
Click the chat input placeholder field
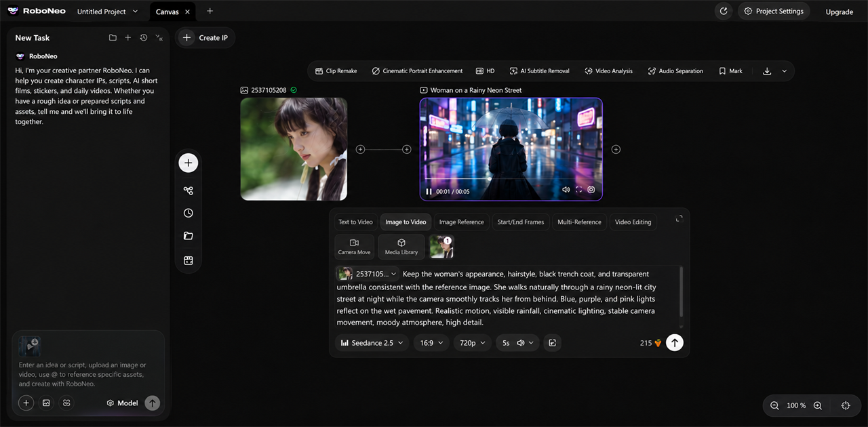(x=82, y=374)
